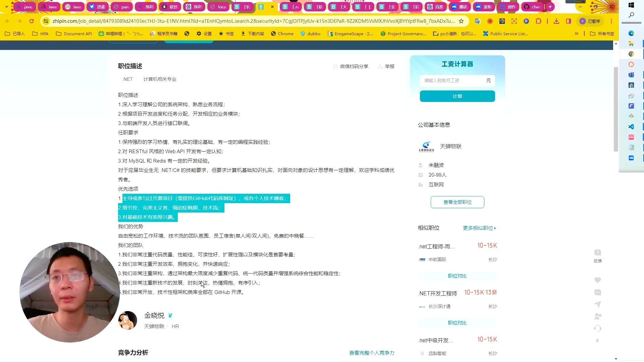Click the 举报 report icon
The width and height of the screenshot is (644, 362).
click(x=380, y=66)
